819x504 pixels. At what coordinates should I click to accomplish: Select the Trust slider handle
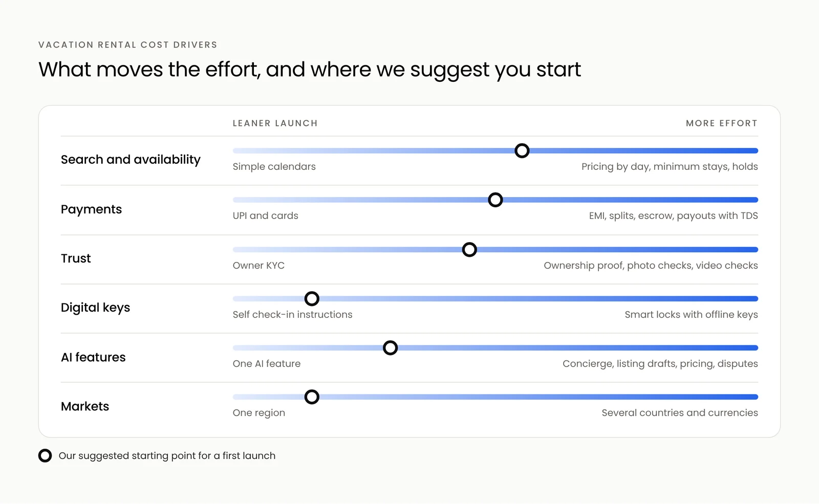point(469,250)
